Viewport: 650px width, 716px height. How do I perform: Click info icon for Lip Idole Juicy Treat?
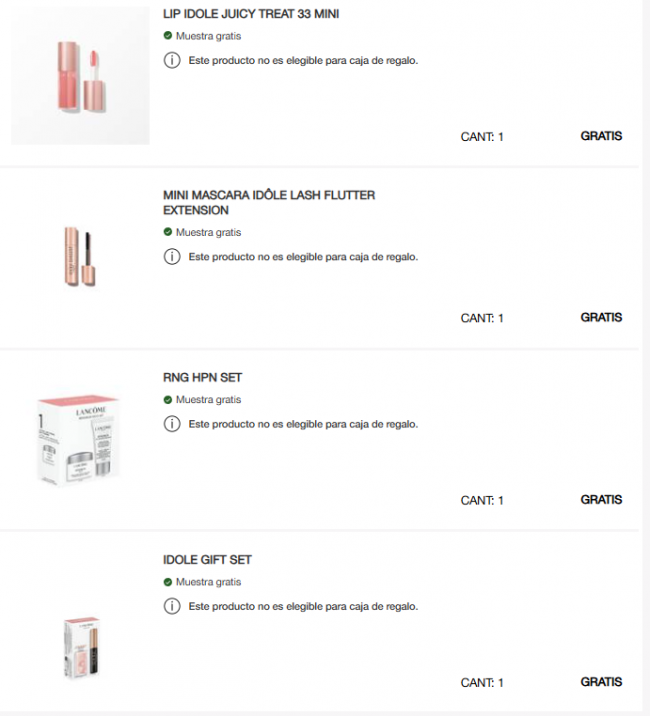pos(171,60)
